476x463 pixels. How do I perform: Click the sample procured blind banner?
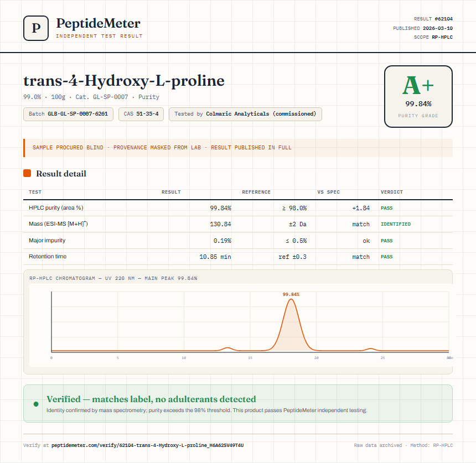pyautogui.click(x=238, y=148)
